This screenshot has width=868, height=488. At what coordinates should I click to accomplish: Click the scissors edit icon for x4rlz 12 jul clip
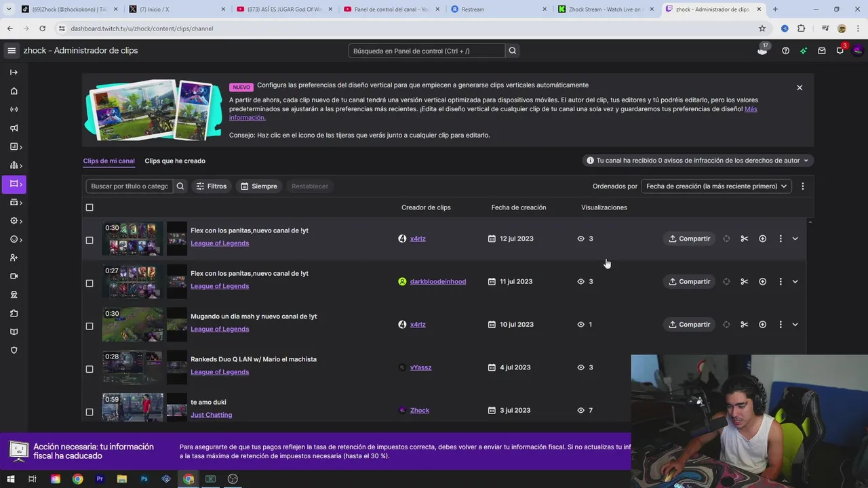(744, 239)
